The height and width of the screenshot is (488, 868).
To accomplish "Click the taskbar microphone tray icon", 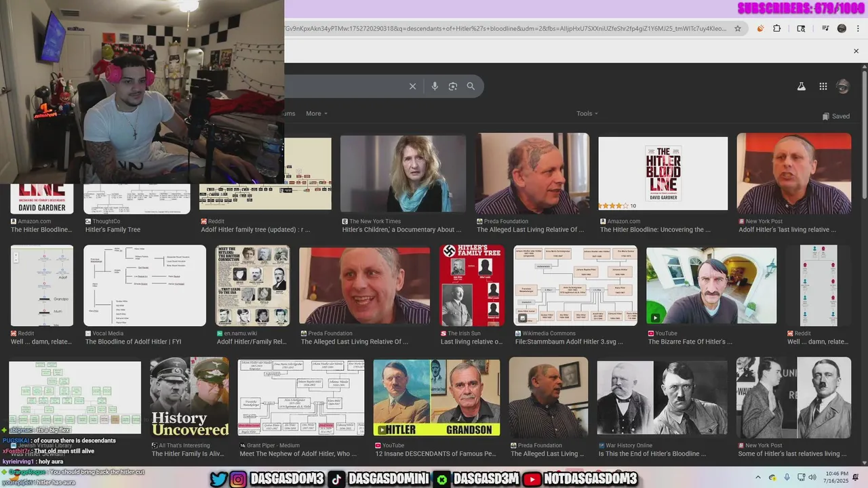I will [787, 478].
